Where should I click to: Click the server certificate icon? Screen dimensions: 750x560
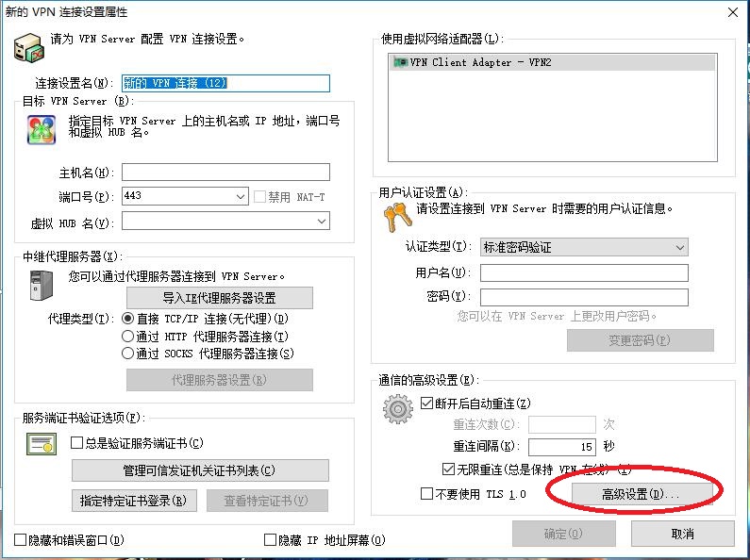[x=43, y=444]
